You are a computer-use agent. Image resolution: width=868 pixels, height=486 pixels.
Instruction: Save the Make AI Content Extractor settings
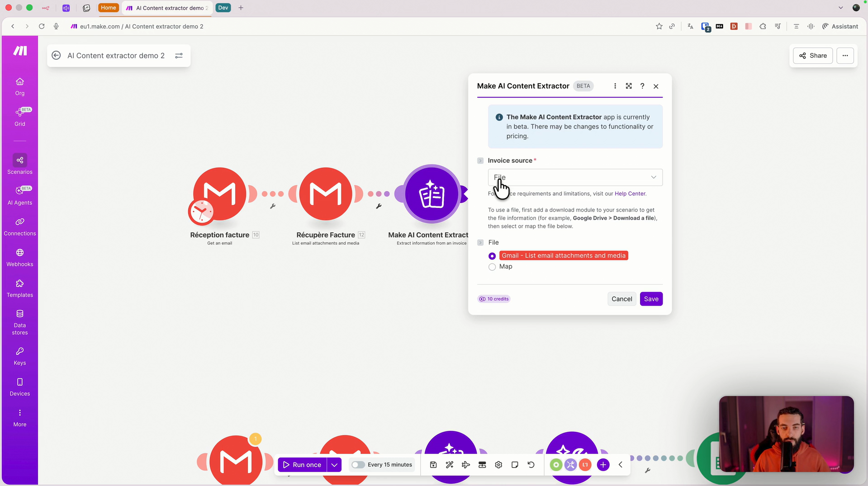[651, 299]
